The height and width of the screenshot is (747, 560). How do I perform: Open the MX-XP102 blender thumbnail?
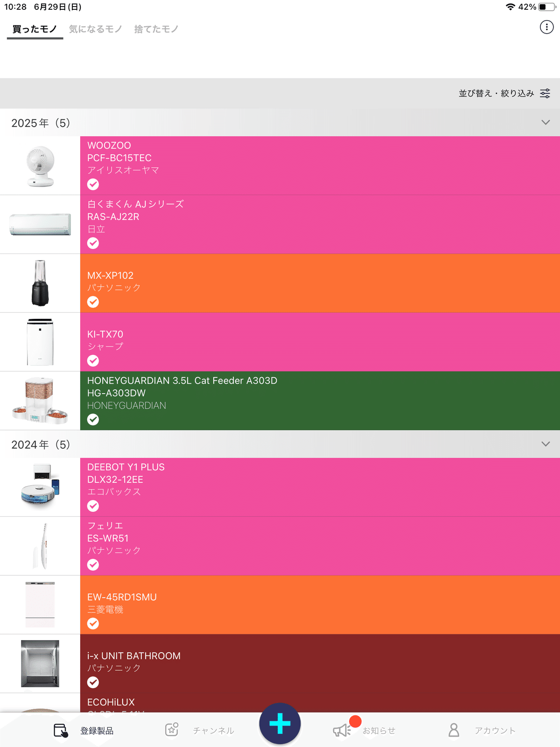(40, 283)
